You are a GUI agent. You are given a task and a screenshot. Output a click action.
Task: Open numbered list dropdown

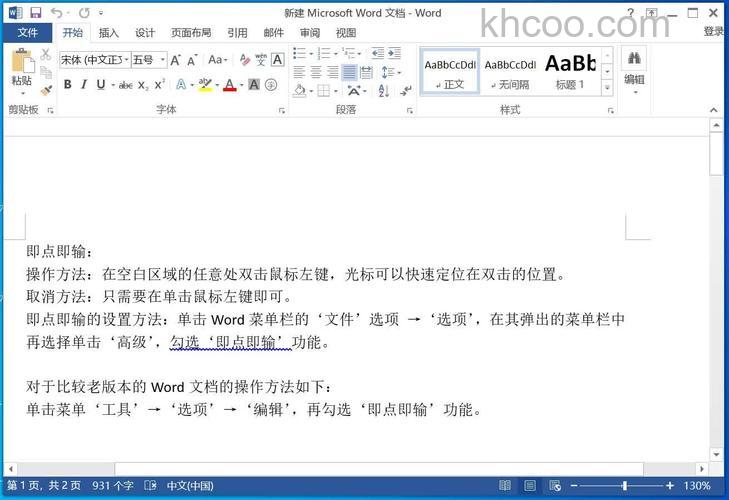[x=335, y=53]
